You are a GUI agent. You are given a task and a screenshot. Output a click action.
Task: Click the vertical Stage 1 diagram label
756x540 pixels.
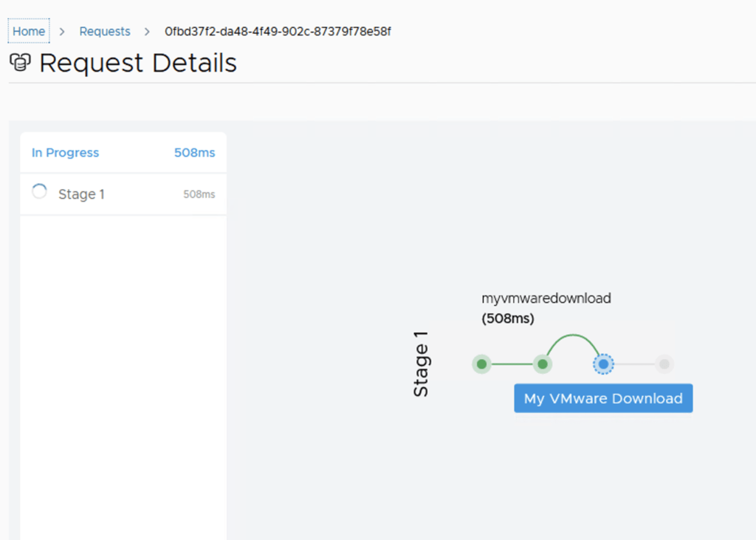point(421,364)
